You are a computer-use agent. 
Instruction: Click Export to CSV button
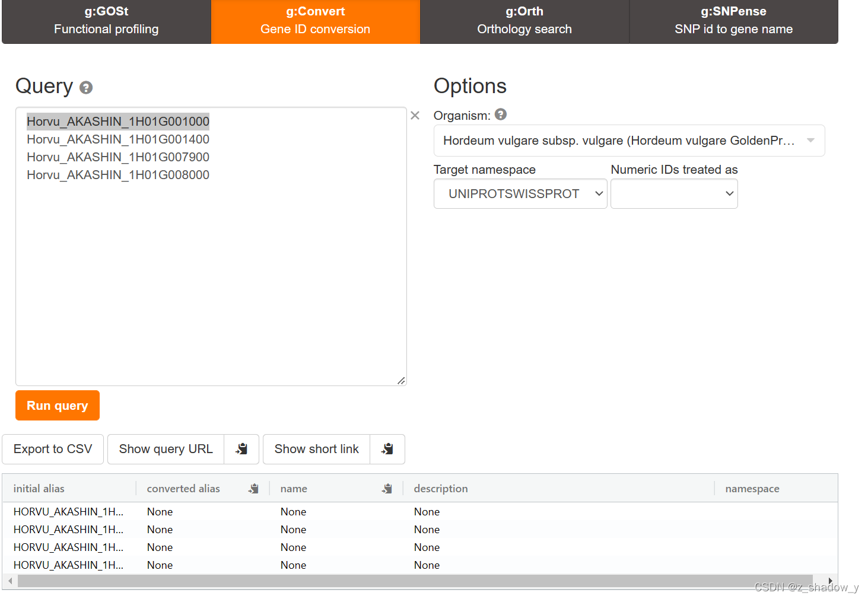pyautogui.click(x=53, y=449)
